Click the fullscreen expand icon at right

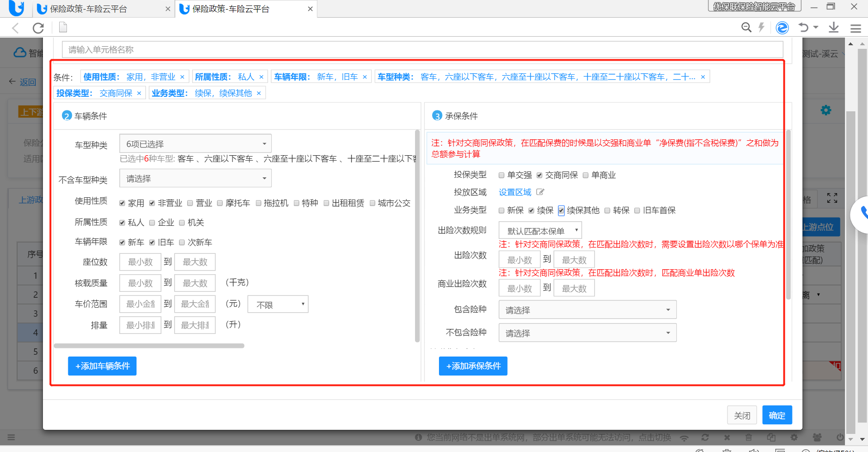(832, 198)
